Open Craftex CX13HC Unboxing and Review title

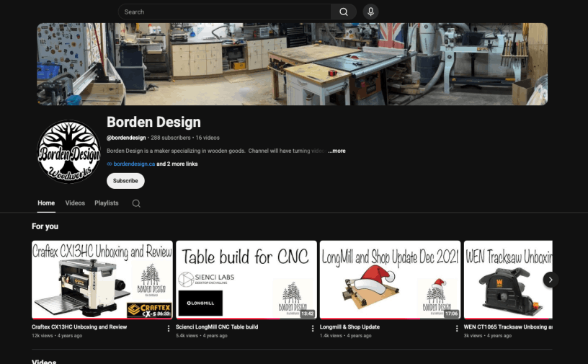(79, 327)
